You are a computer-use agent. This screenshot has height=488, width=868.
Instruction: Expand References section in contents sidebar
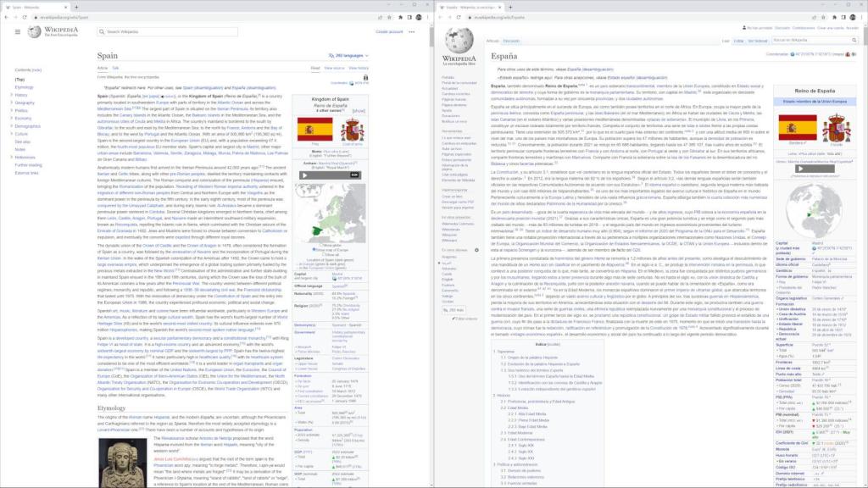12,157
